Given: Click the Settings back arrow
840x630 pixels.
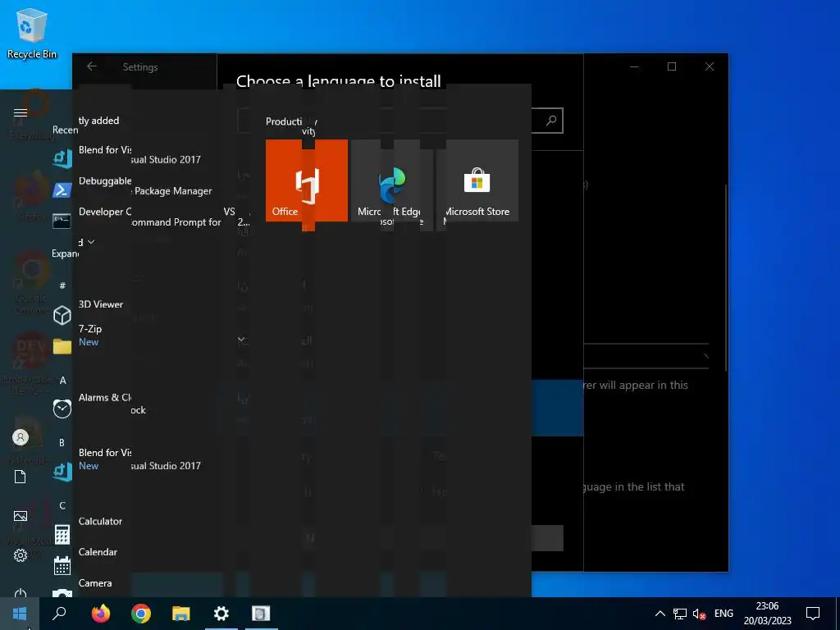Looking at the screenshot, I should (x=92, y=66).
